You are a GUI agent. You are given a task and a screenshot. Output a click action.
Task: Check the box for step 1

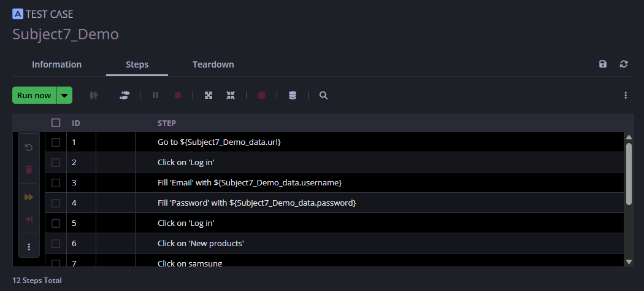click(56, 142)
